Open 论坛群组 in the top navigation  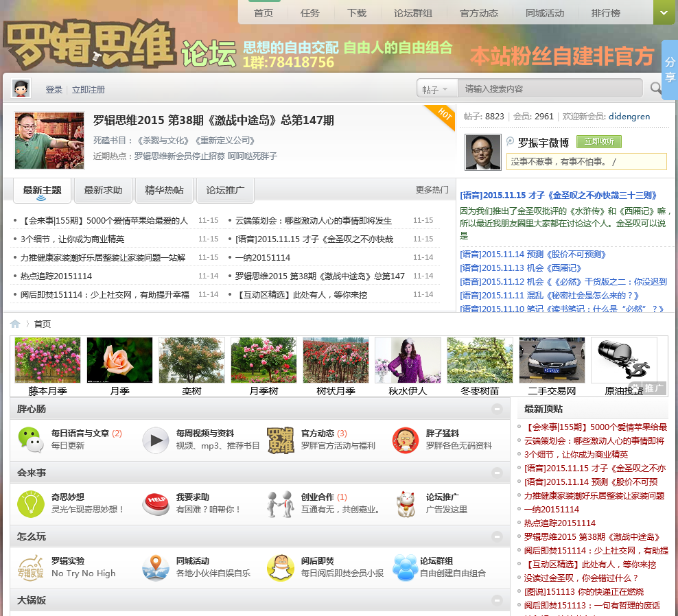point(413,13)
